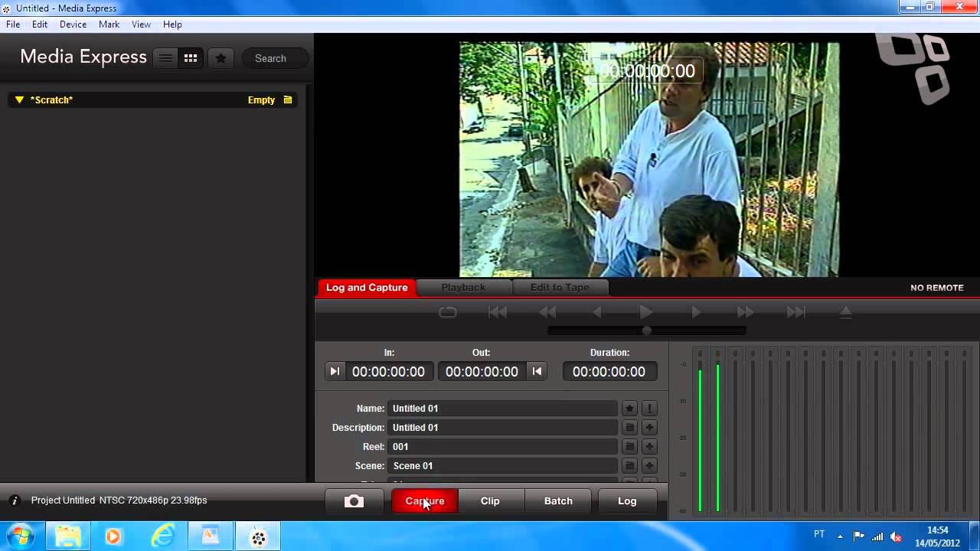Viewport: 980px width, 551px height.
Task: Click the clapper icon in Description row
Action: (x=629, y=428)
